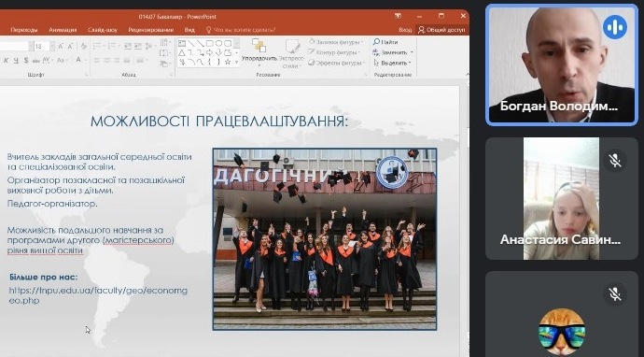The width and height of the screenshot is (644, 357).
Task: Clear all text formatting
Action: (83, 46)
